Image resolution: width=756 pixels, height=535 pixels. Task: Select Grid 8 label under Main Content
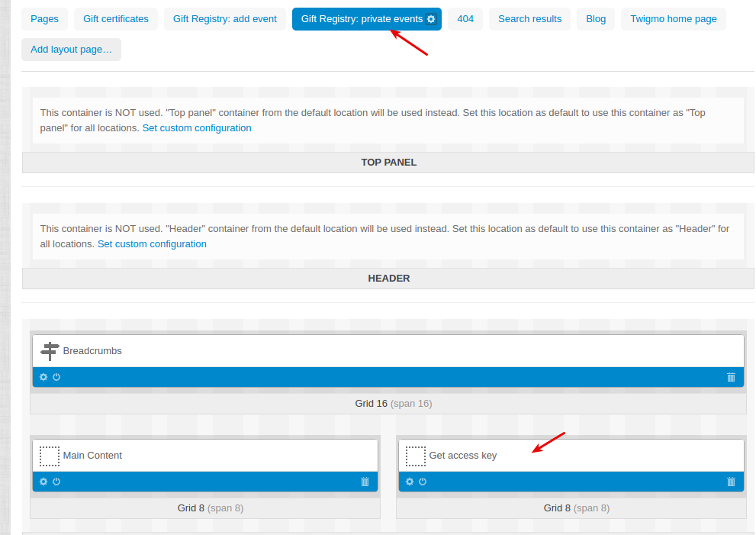[211, 508]
